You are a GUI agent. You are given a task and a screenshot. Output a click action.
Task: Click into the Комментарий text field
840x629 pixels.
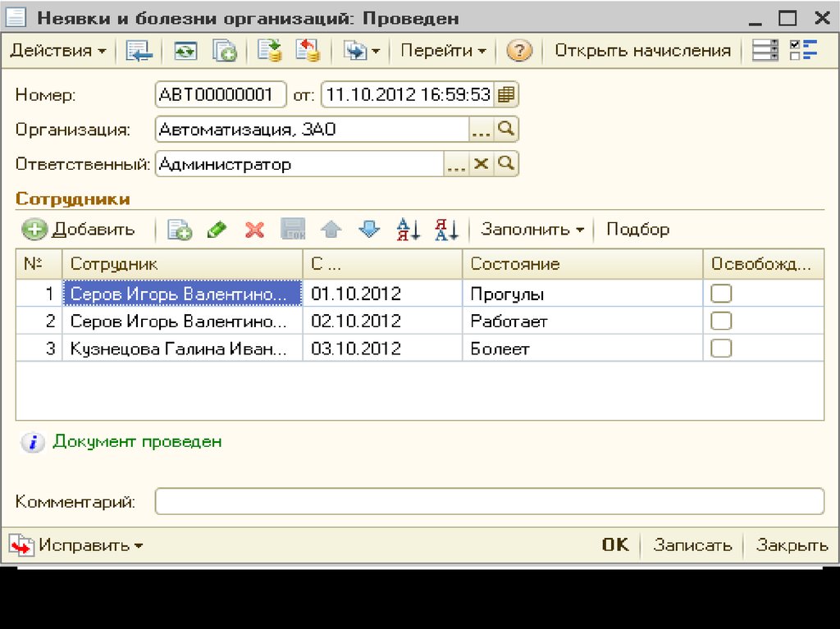point(489,501)
